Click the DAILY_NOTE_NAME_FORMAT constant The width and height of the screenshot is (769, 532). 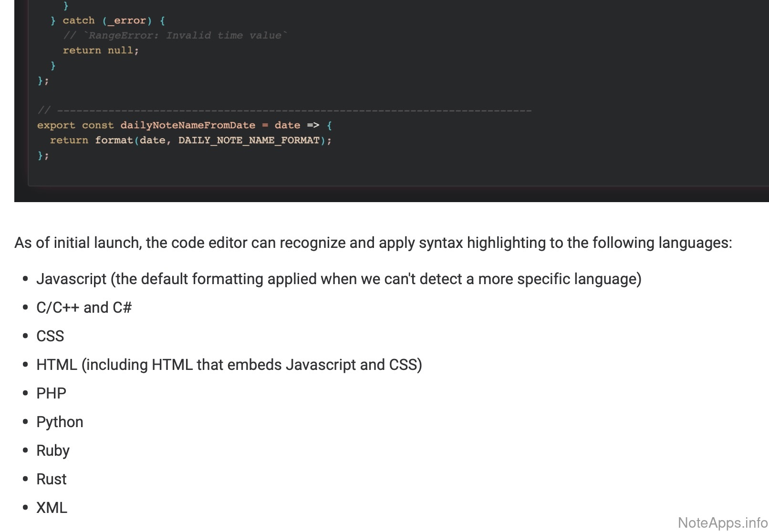pos(249,140)
